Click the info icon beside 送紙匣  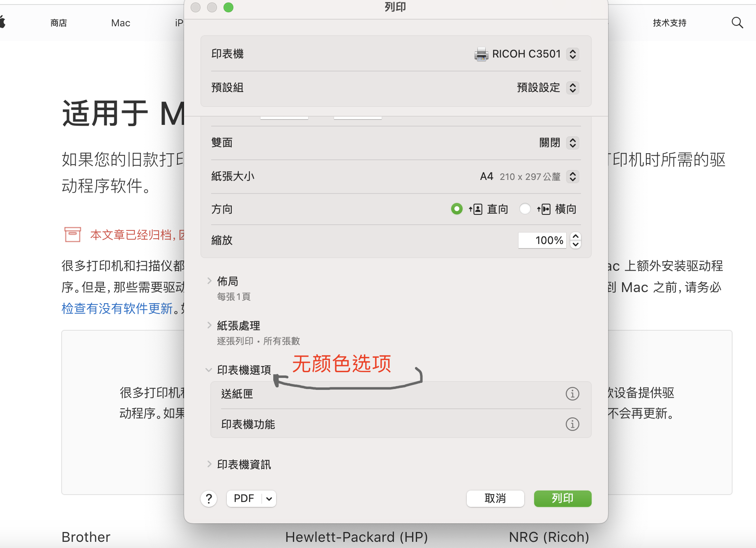[x=572, y=394]
